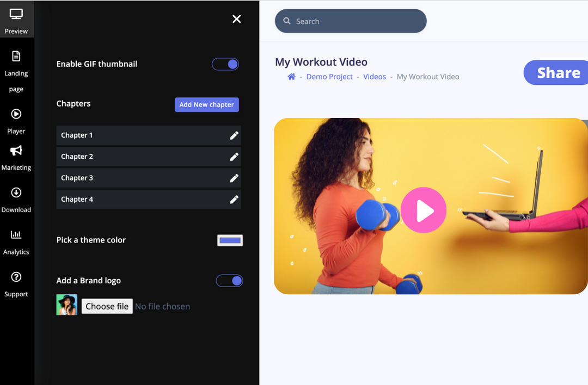
Task: Click the Add New chapter button
Action: [206, 104]
